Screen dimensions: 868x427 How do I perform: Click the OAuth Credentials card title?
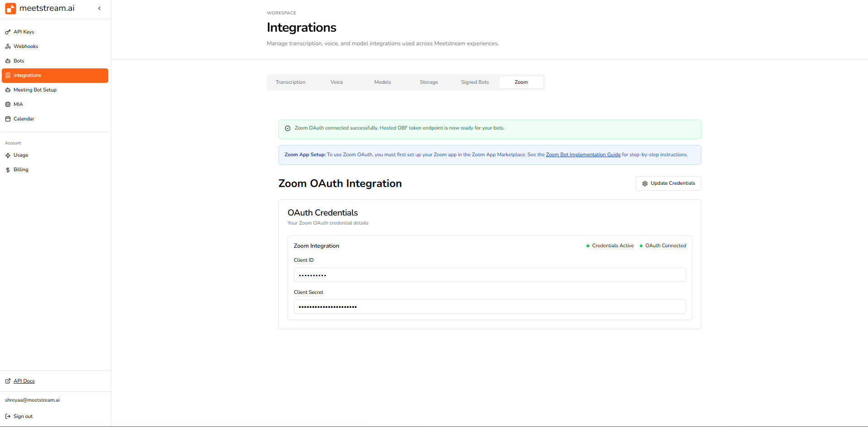(323, 213)
